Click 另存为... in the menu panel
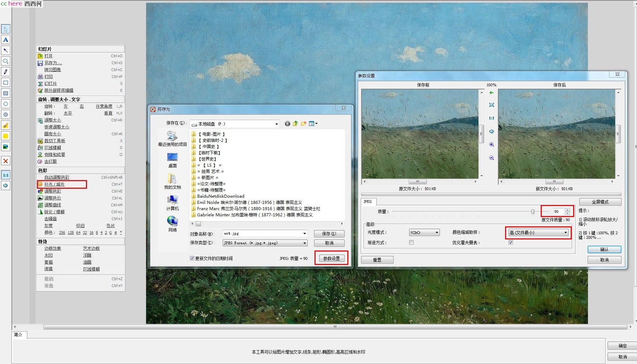Viewport: 637px width, 364px height. [53, 63]
